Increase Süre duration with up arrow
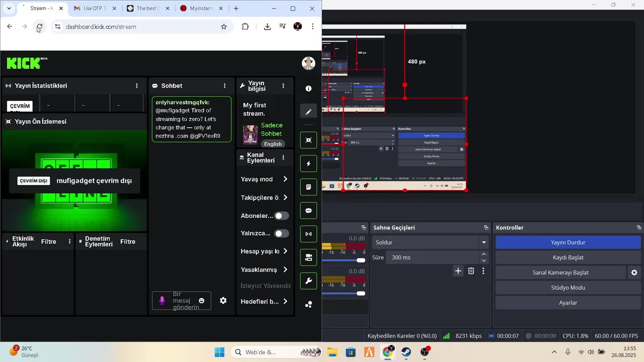 tap(484, 254)
